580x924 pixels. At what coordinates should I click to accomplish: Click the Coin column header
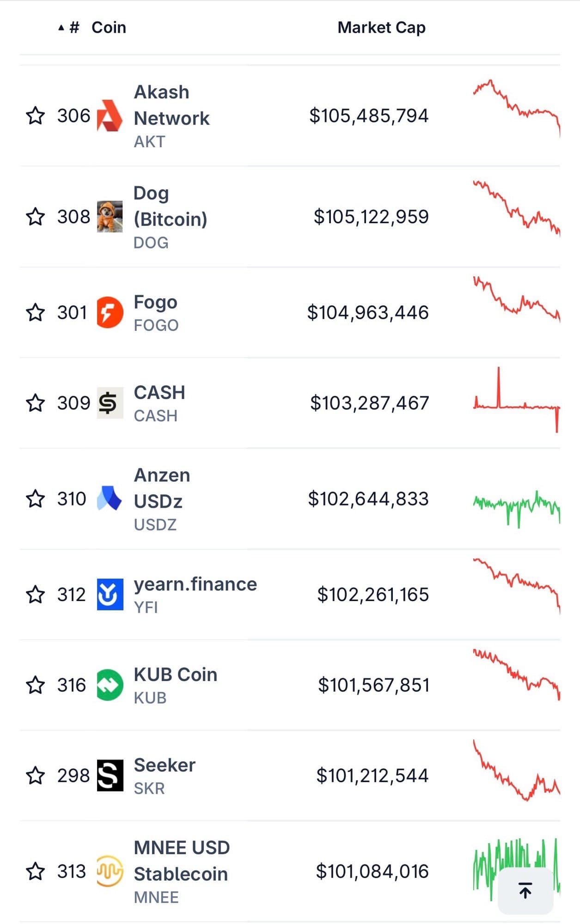tap(109, 27)
